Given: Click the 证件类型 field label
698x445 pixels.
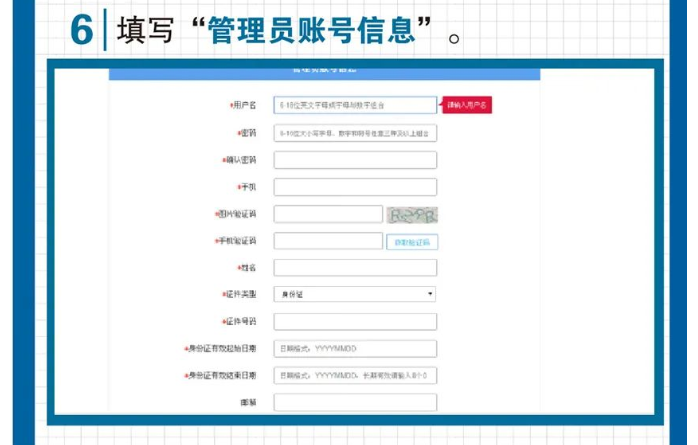Looking at the screenshot, I should coord(239,294).
